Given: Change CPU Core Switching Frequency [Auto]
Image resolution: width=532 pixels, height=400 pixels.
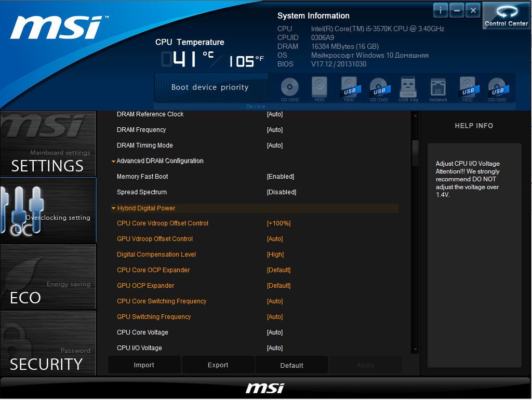Looking at the screenshot, I should tap(275, 302).
